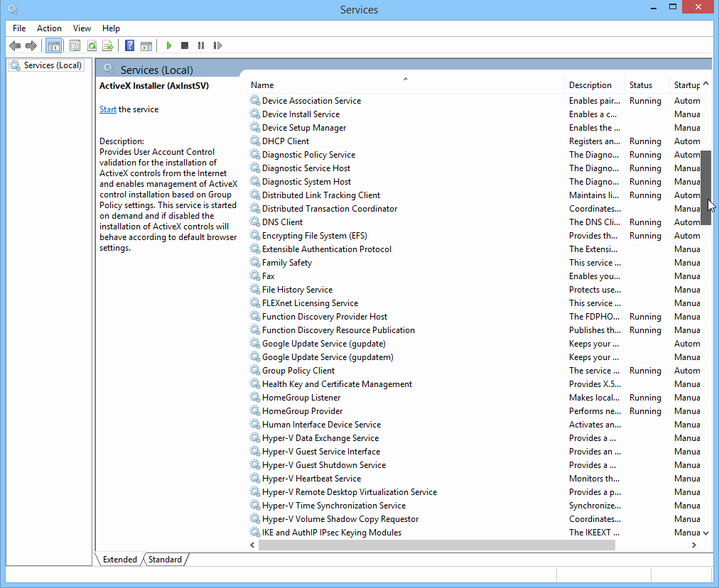The height and width of the screenshot is (588, 719).
Task: Click the Start Service play icon
Action: [x=169, y=45]
